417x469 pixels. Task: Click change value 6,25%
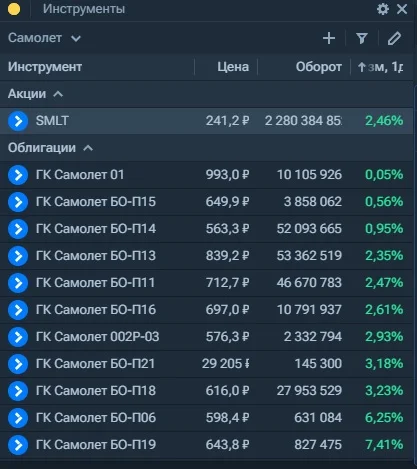384,418
